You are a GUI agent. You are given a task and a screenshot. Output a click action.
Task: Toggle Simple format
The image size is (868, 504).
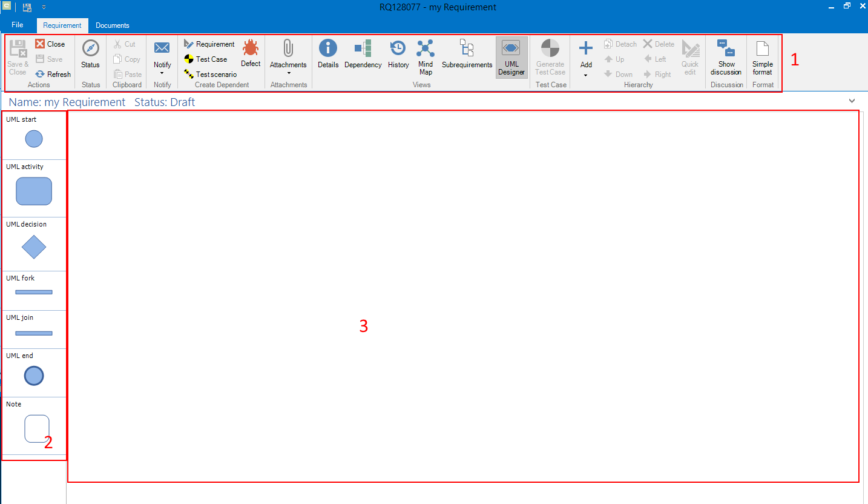tap(763, 57)
